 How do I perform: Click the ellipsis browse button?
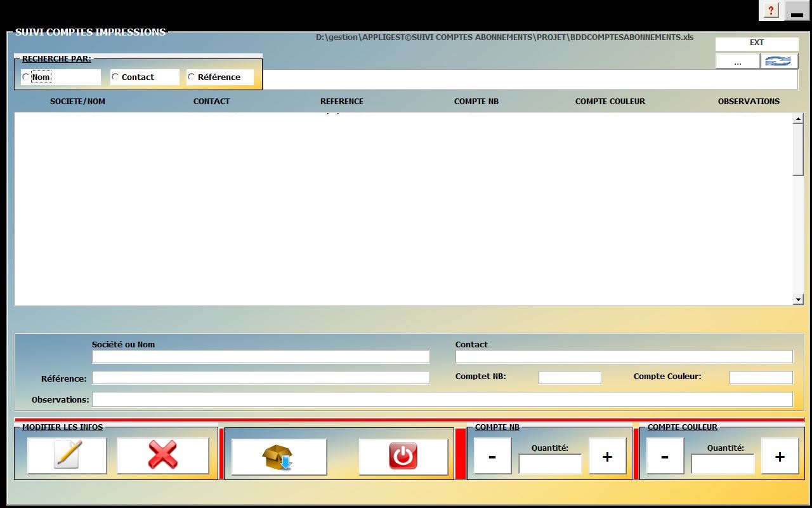point(737,61)
